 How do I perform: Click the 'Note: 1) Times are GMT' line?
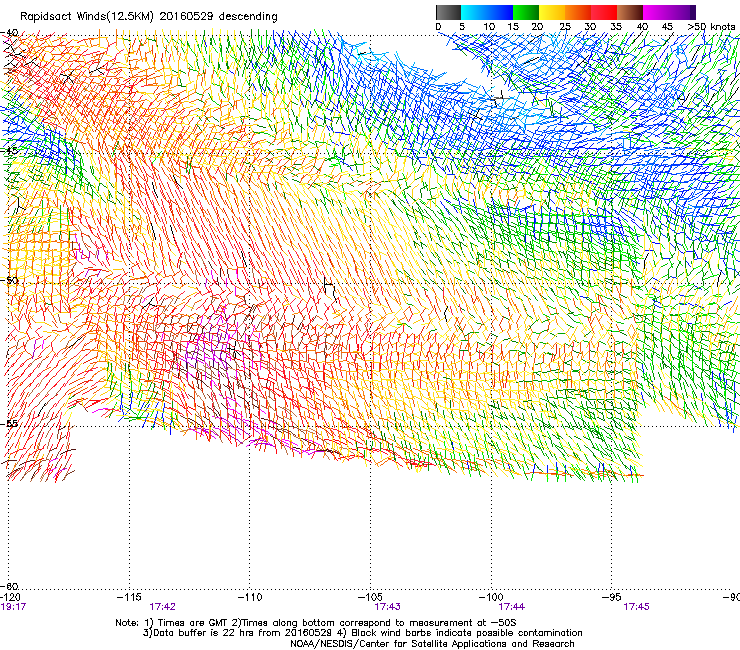[316, 623]
